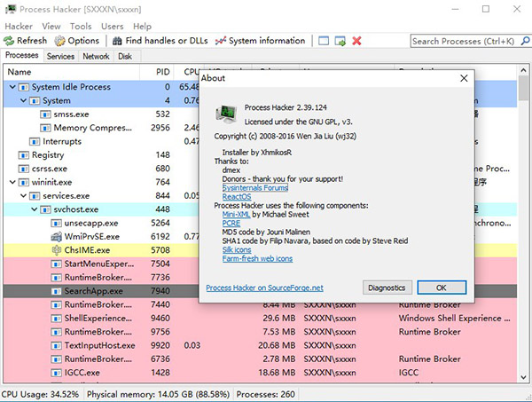Collapse the svchost.exe tree node

point(34,209)
